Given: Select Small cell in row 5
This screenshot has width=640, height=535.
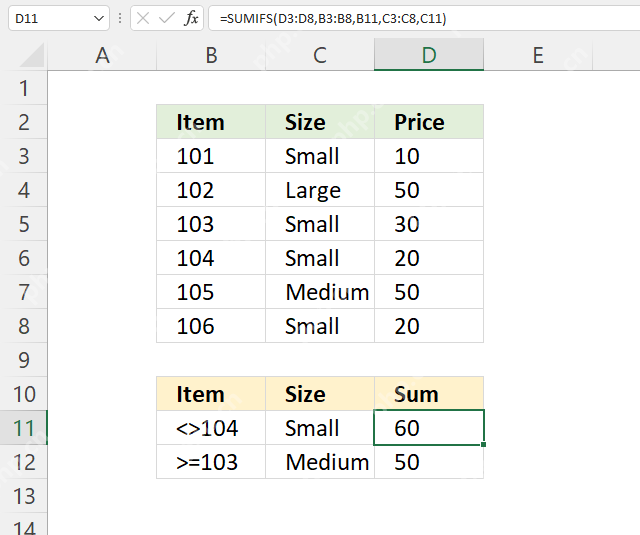Looking at the screenshot, I should tap(320, 224).
